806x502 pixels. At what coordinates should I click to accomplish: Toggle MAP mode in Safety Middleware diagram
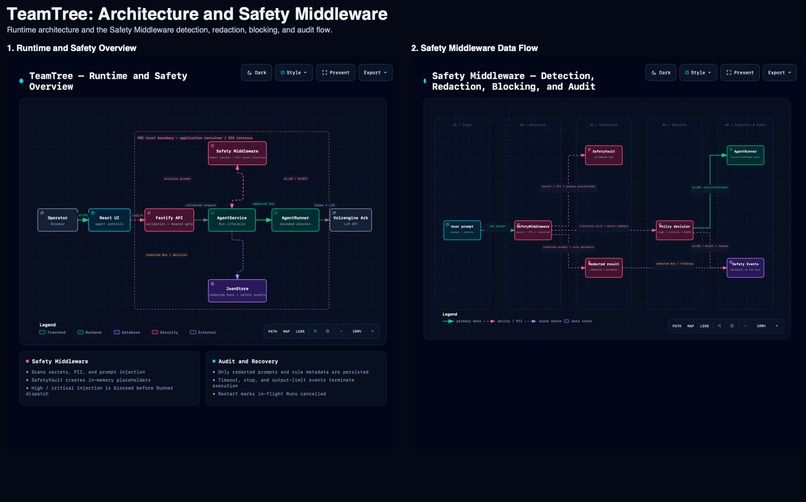[690, 326]
